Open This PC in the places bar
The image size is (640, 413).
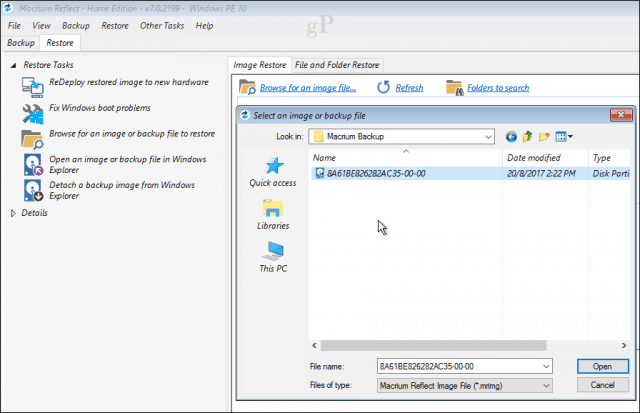coord(273,257)
